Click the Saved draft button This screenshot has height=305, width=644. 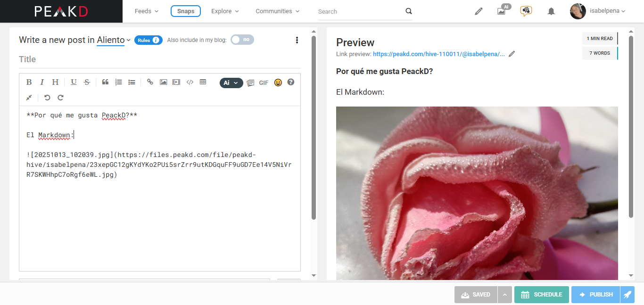476,295
